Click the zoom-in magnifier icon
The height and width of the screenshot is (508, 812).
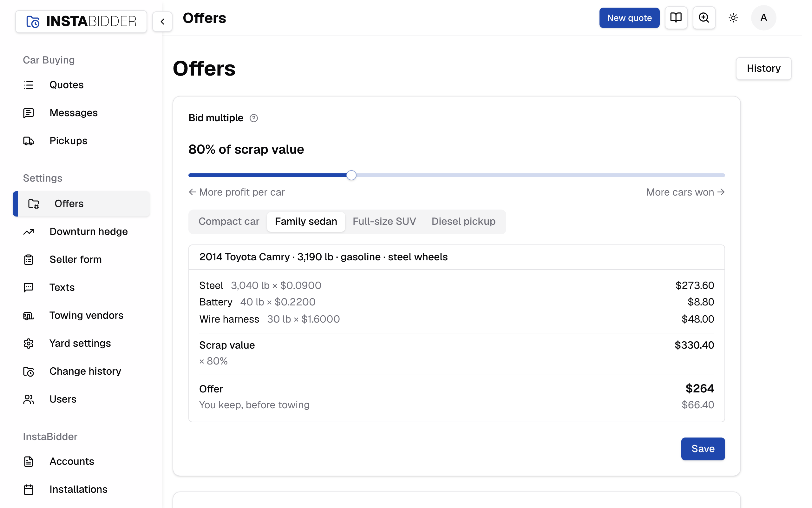(x=704, y=17)
